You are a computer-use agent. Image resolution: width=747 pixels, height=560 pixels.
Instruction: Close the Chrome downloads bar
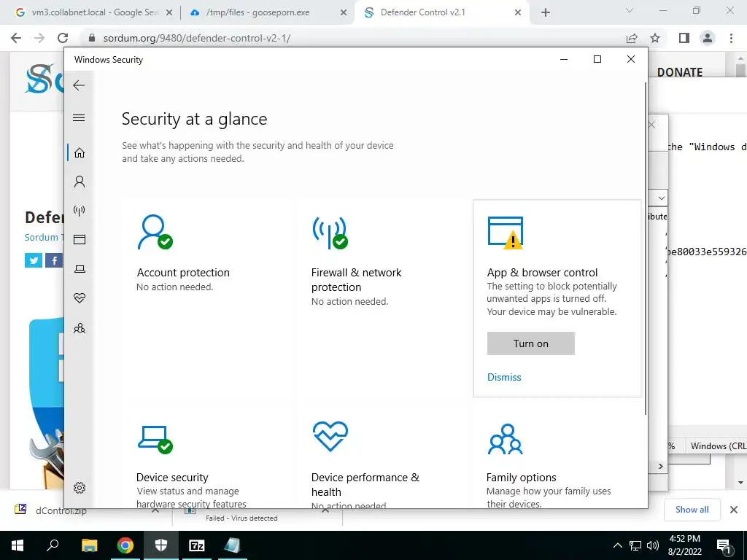click(734, 510)
